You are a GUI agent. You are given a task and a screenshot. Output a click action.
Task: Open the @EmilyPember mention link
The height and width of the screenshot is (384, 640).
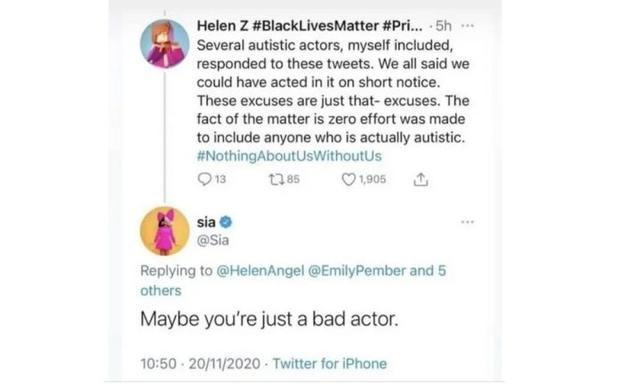tap(357, 271)
